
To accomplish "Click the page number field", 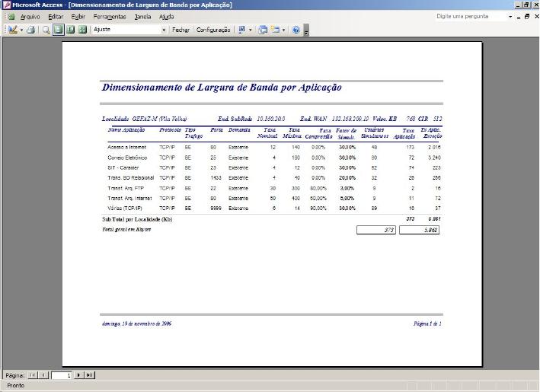I will coord(61,375).
